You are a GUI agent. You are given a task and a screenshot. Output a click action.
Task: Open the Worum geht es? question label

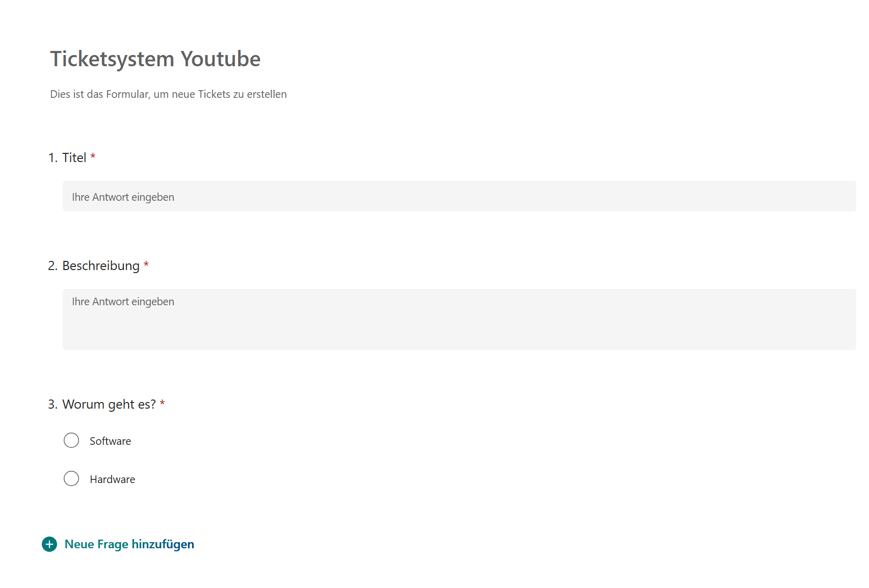[x=109, y=405]
